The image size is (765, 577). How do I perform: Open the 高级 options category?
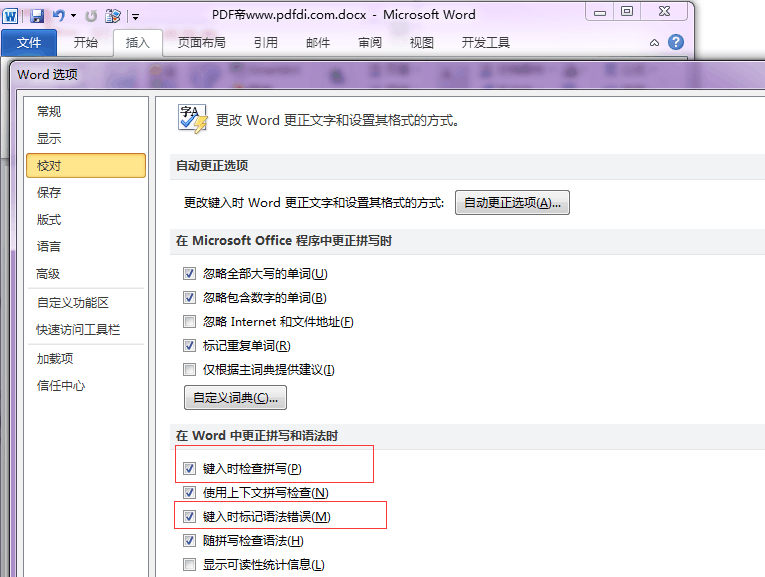pos(86,274)
